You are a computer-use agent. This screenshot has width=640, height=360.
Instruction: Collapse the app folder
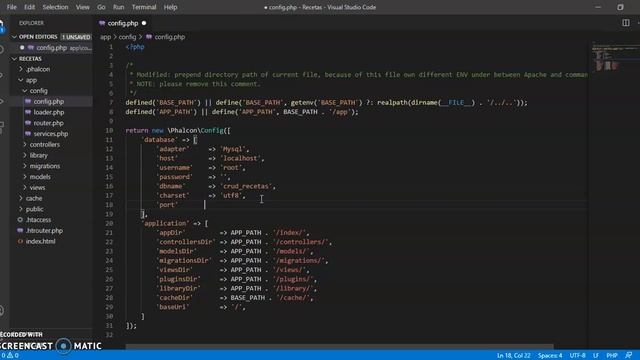21,80
